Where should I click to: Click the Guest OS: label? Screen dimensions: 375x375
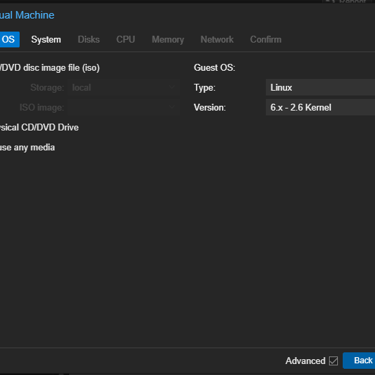214,68
